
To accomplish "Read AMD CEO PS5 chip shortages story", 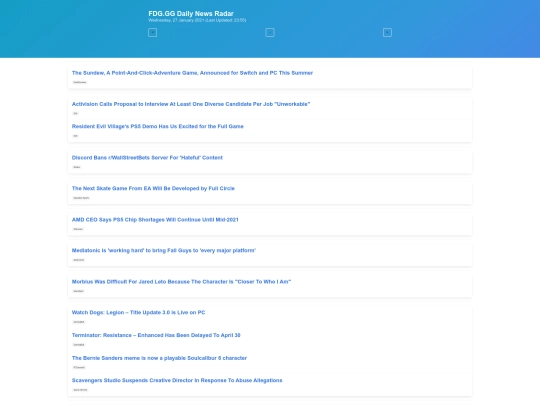I will 155,220.
